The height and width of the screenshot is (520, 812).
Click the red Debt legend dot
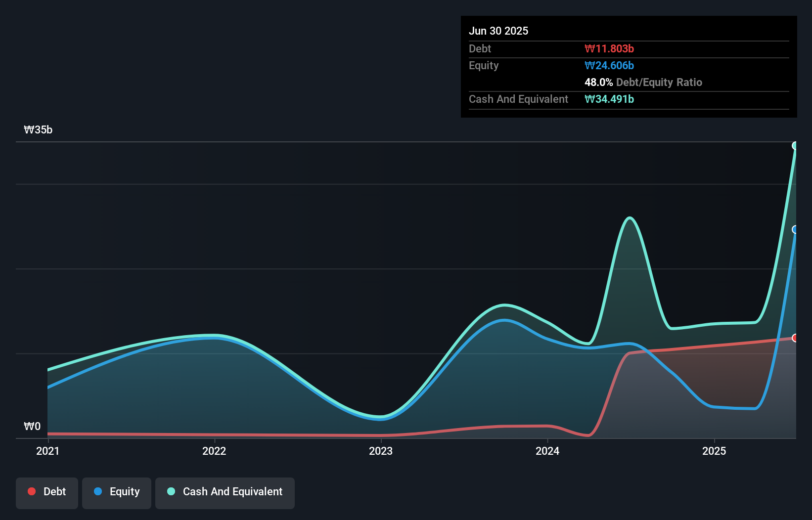coord(31,491)
